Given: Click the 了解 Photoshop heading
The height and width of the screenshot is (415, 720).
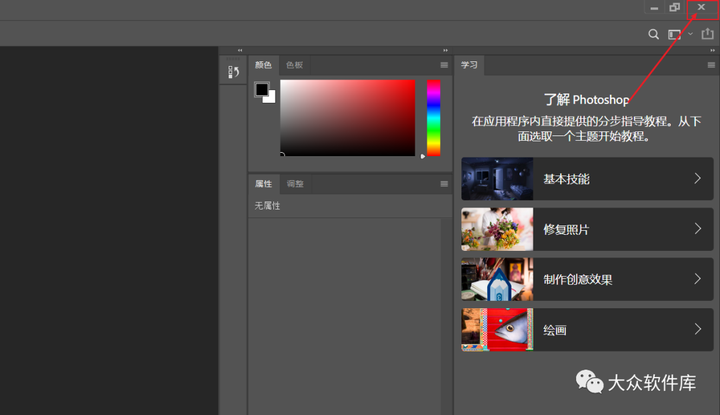Looking at the screenshot, I should [x=586, y=100].
